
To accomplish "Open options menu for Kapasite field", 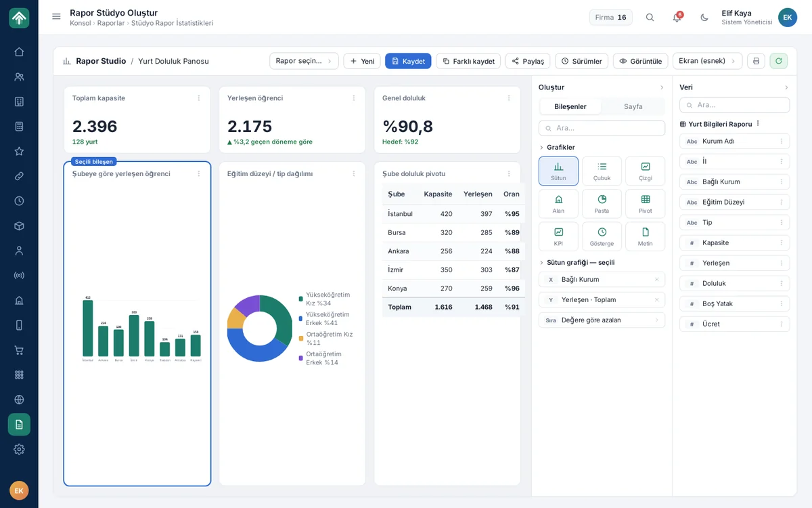I will click(x=782, y=243).
